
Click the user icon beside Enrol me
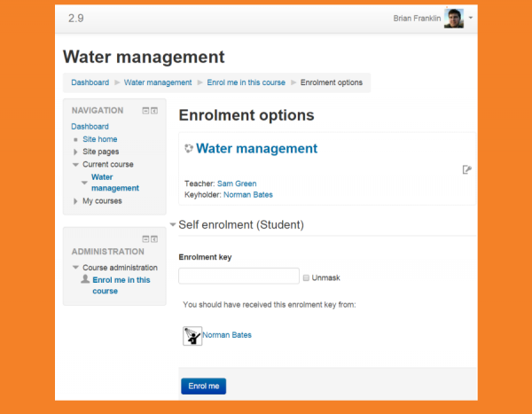click(85, 279)
